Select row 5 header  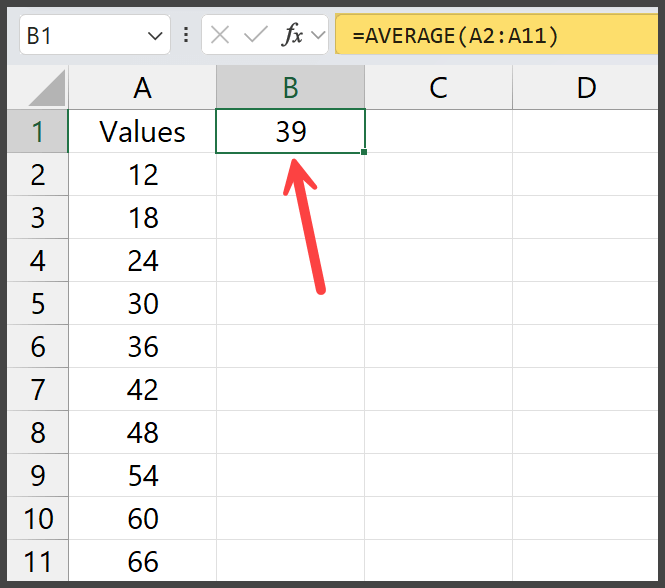(x=38, y=303)
